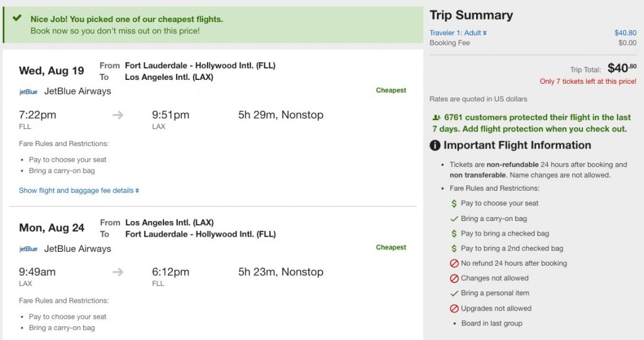Click the prohibited icon beside Changes not allowed
644x340 pixels.
pyautogui.click(x=454, y=278)
